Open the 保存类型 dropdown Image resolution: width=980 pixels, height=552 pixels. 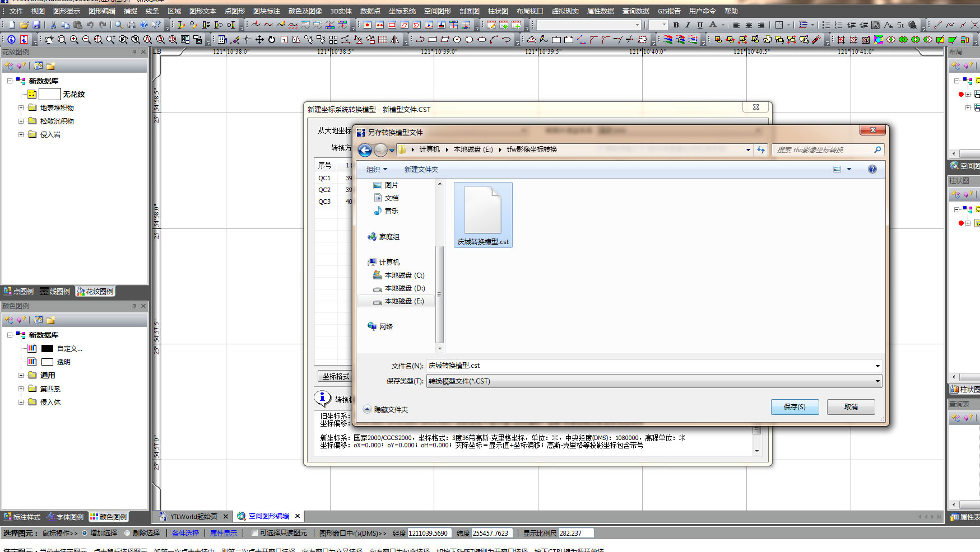click(654, 381)
